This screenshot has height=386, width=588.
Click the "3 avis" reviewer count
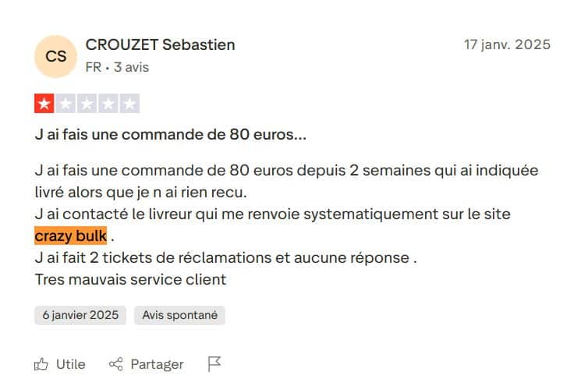[x=131, y=67]
